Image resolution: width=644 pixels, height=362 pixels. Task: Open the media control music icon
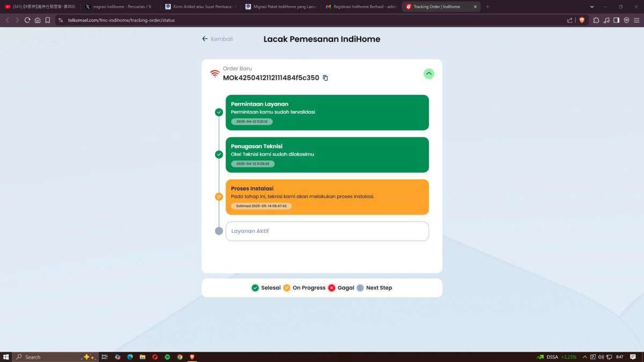606,20
